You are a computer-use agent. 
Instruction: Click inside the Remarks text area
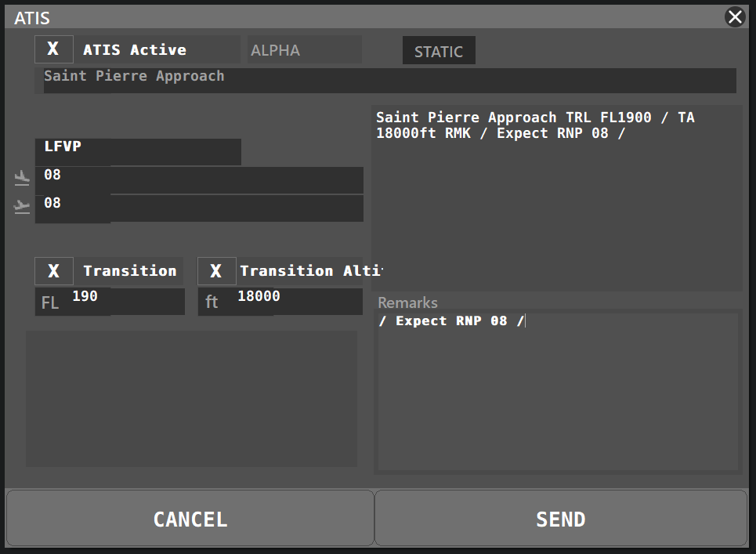pos(557,392)
